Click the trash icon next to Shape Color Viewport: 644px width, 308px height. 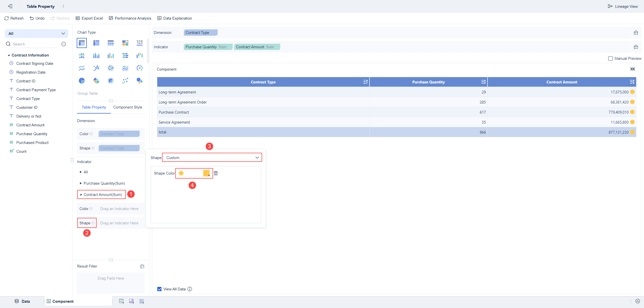(216, 173)
